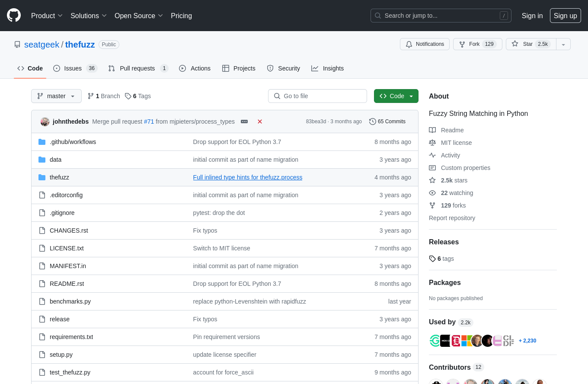The width and height of the screenshot is (588, 384).
Task: Click the Go to file search field
Action: 317,96
